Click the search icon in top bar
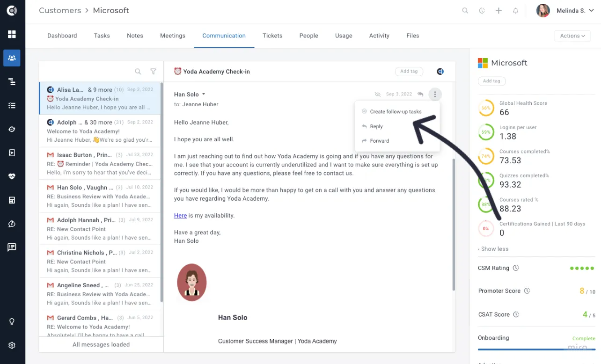Viewport: 601px width, 364px height. tap(465, 10)
